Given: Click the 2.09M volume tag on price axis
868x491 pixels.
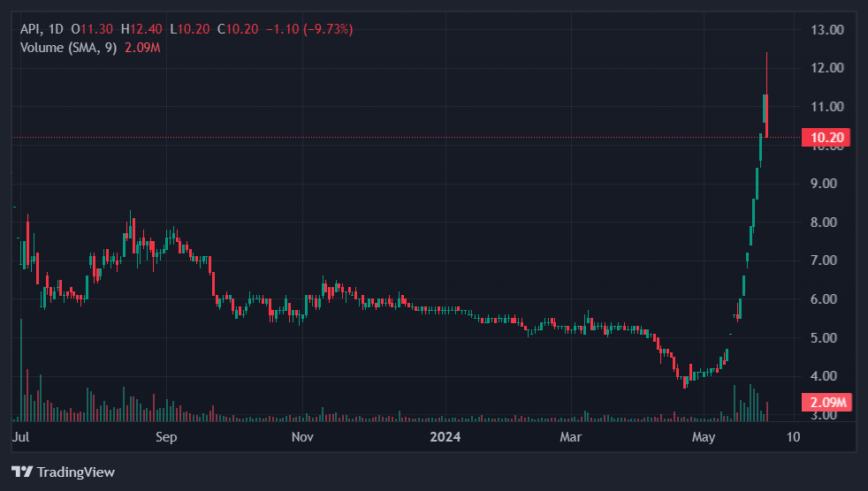Looking at the screenshot, I should tap(825, 403).
